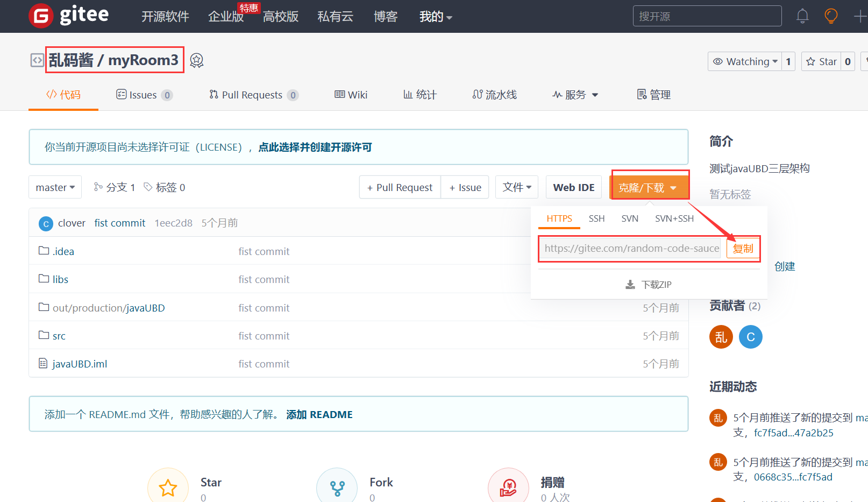The image size is (868, 502).
Task: Click the Star count 0 beside Star button
Action: (x=848, y=61)
